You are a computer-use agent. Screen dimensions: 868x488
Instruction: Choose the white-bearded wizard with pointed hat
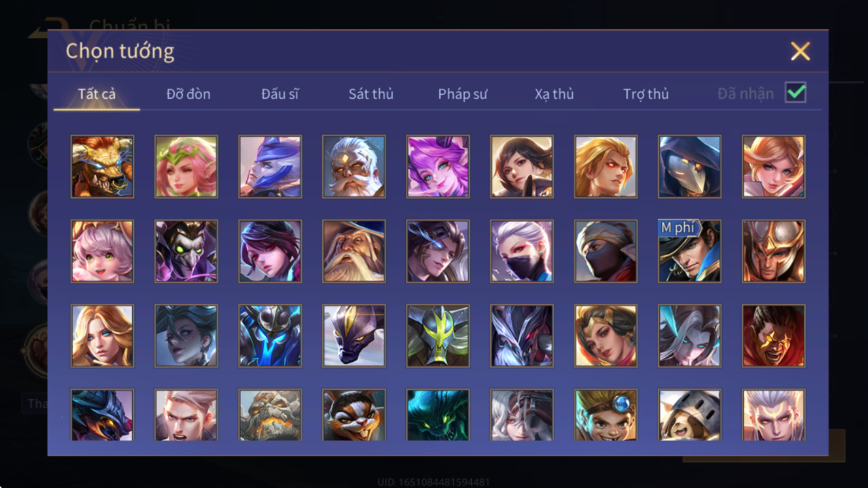(x=354, y=251)
